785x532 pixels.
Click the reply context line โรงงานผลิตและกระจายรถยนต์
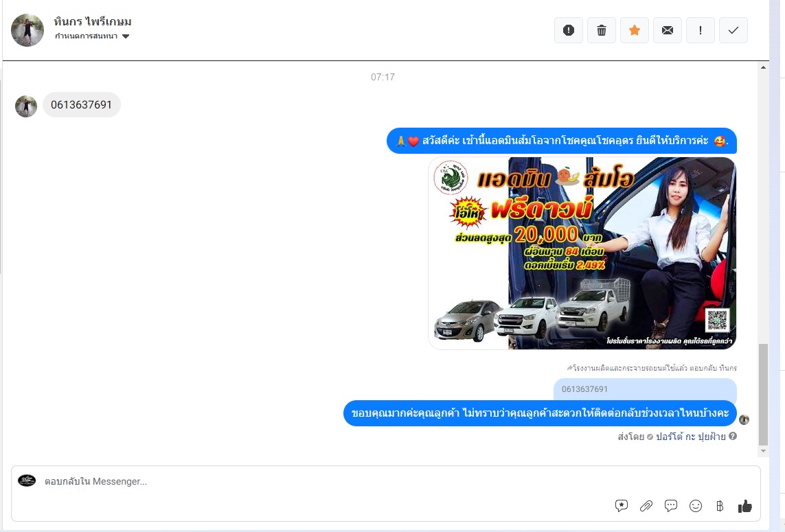point(652,368)
